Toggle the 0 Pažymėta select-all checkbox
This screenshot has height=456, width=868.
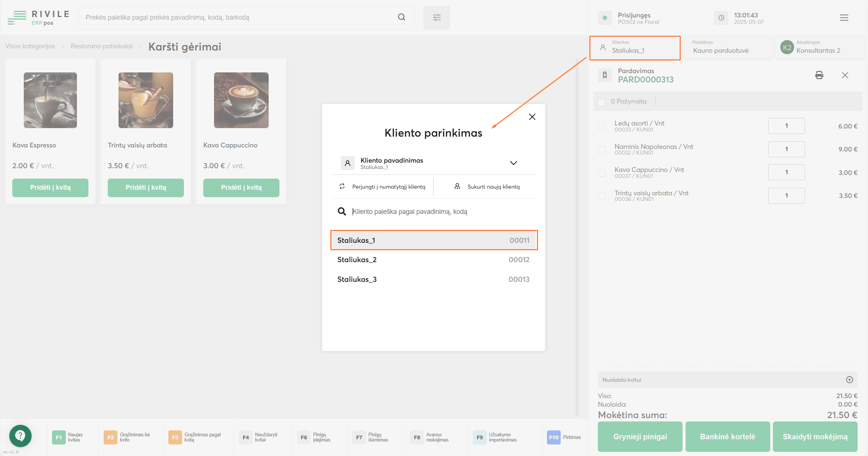click(602, 102)
